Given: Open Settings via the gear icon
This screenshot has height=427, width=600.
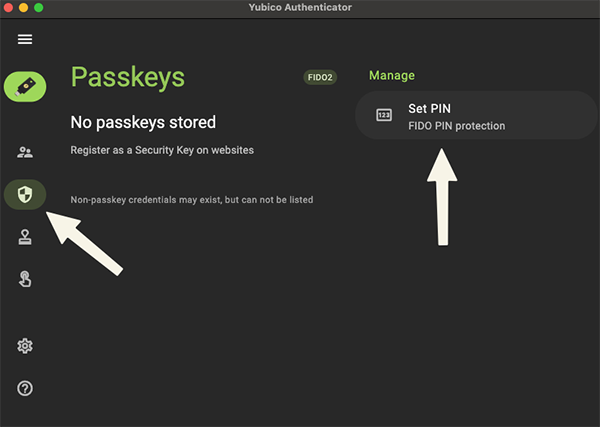Looking at the screenshot, I should [25, 346].
